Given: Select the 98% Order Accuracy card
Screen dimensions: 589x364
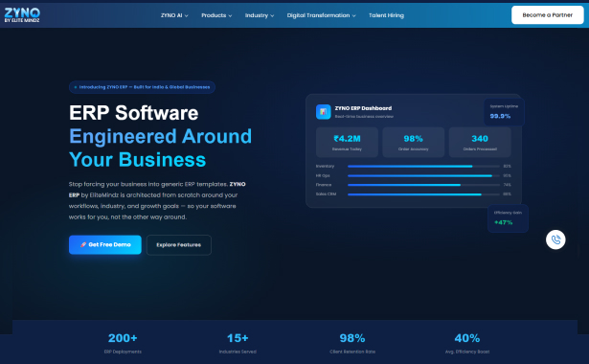Looking at the screenshot, I should click(413, 142).
